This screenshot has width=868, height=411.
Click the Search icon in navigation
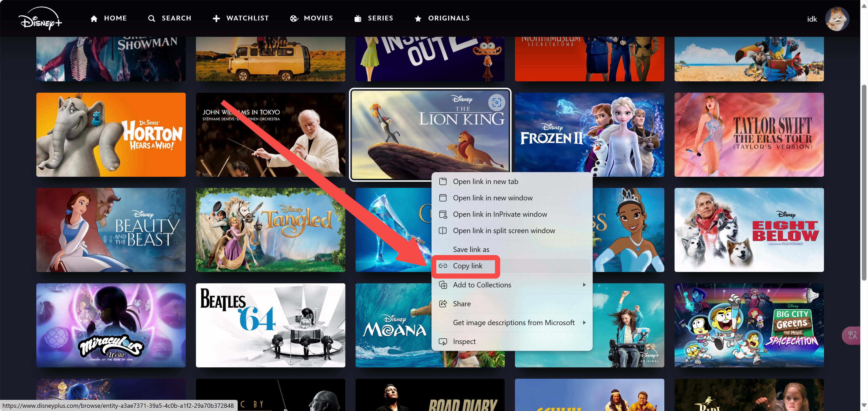point(152,18)
